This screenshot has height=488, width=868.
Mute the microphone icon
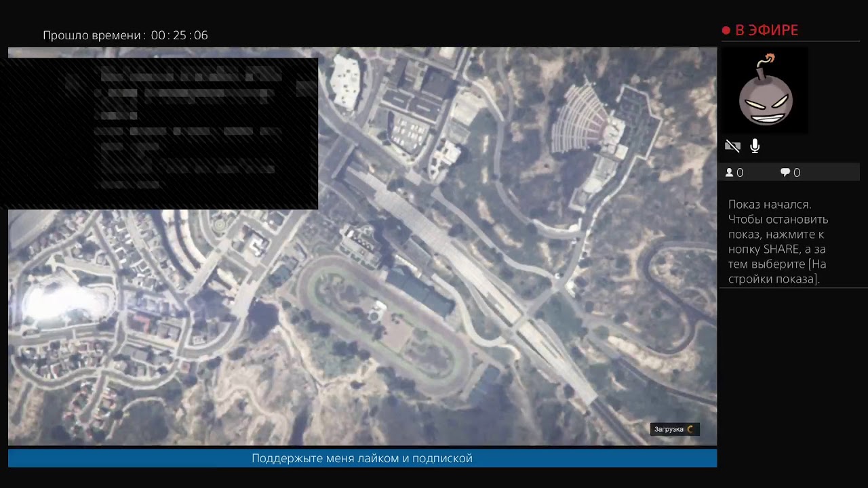pyautogui.click(x=755, y=146)
